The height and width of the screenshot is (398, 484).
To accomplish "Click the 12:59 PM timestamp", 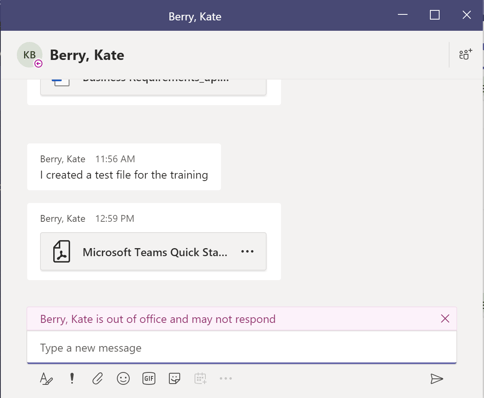I will [115, 219].
